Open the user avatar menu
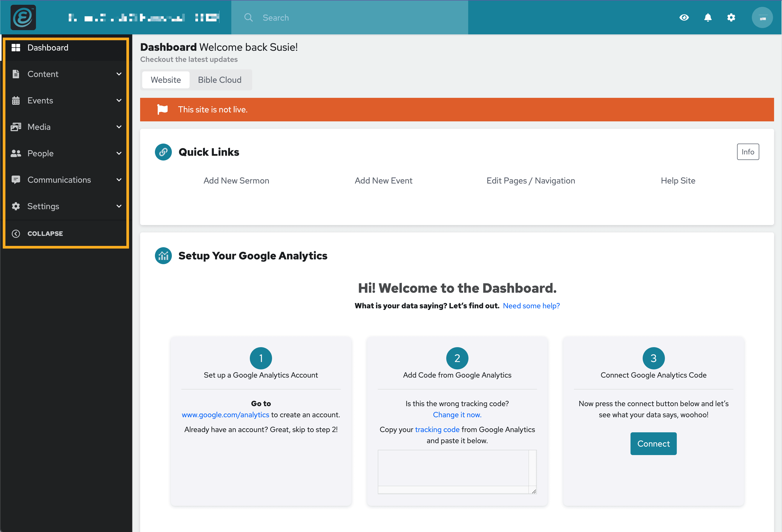782x532 pixels. click(762, 17)
